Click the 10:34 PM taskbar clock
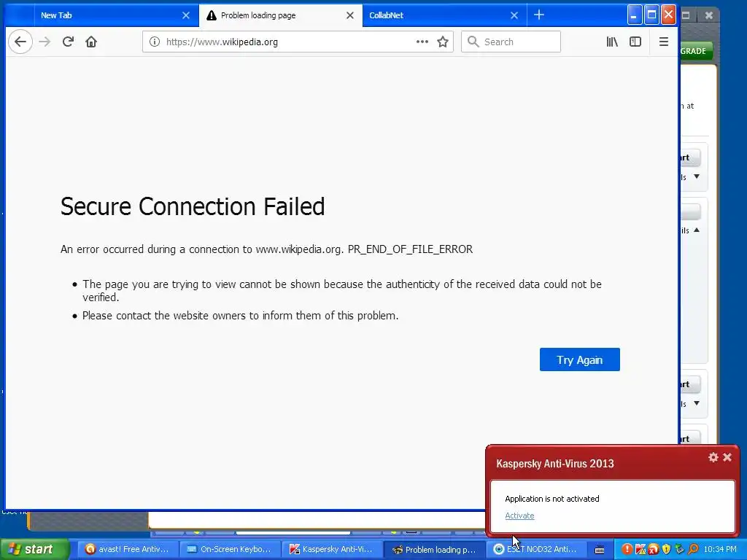This screenshot has width=747, height=560. click(720, 549)
